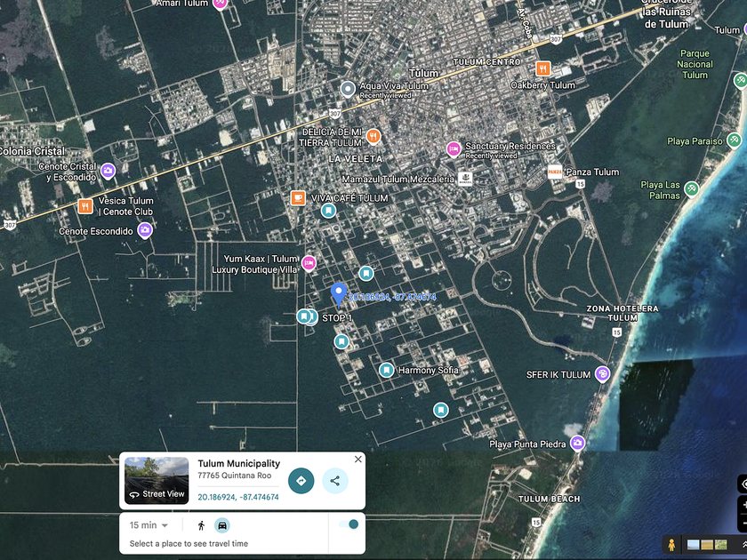Select the Delicia de Mi Tierra restaurant icon
The image size is (747, 560).
[373, 137]
